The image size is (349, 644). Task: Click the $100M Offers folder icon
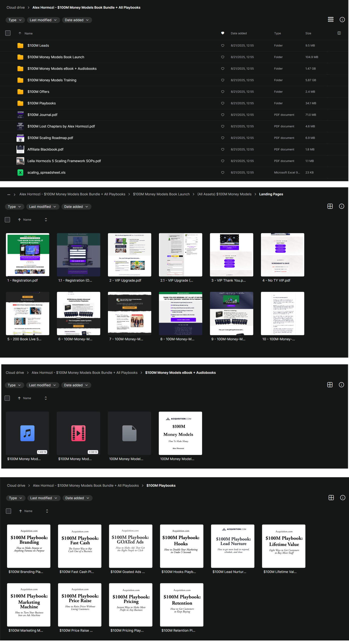coord(20,92)
